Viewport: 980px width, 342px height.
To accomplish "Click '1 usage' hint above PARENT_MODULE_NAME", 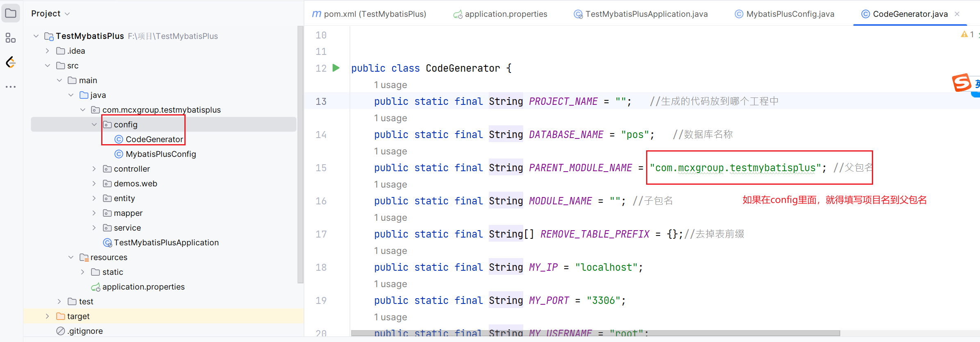I will click(x=390, y=151).
